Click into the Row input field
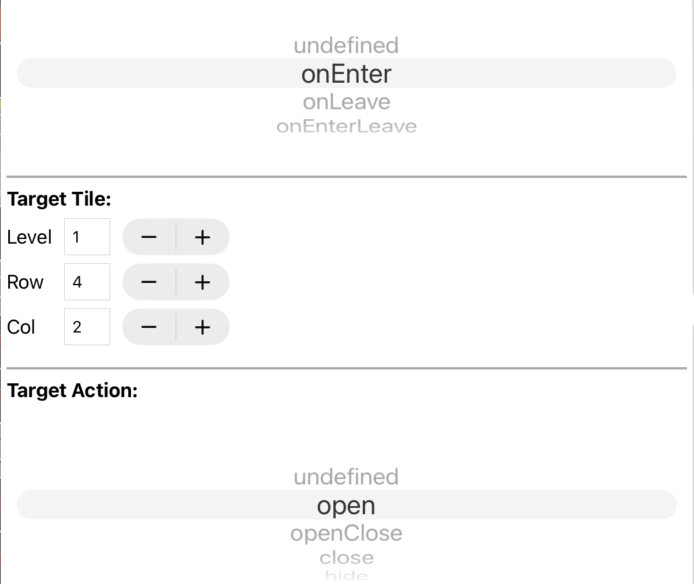Image resolution: width=694 pixels, height=584 pixels. pos(87,282)
